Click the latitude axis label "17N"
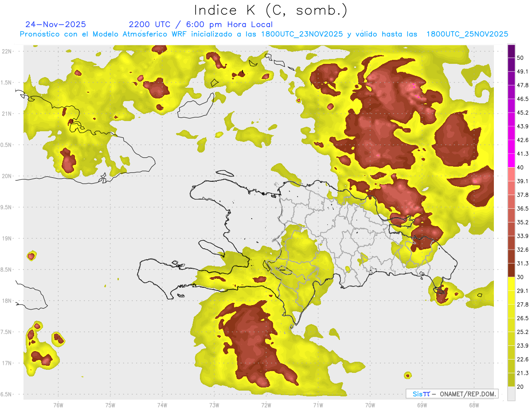 point(8,363)
